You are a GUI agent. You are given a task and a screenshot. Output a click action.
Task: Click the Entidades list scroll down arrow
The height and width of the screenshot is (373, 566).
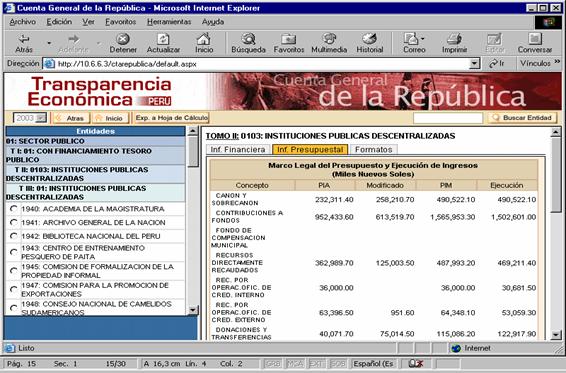point(193,310)
